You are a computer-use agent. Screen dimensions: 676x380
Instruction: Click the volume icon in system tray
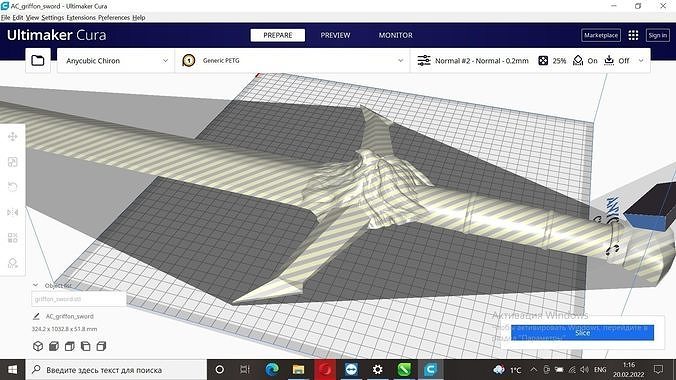coord(584,370)
